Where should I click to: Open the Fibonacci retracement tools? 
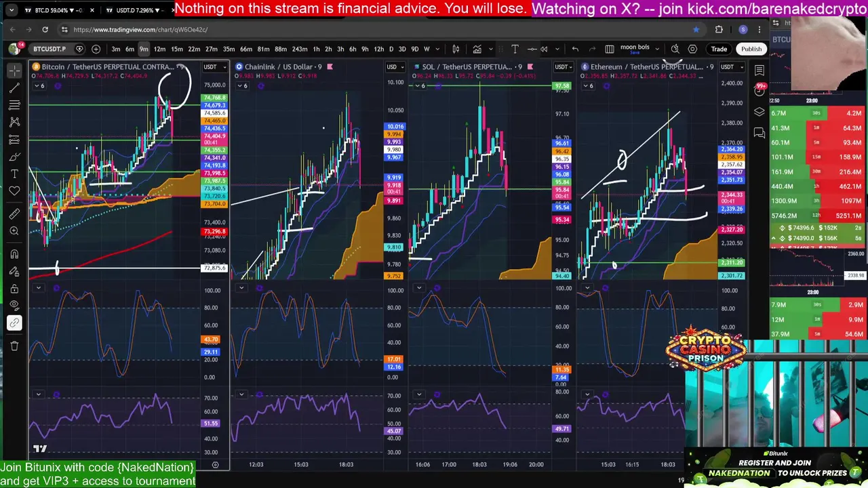point(14,105)
